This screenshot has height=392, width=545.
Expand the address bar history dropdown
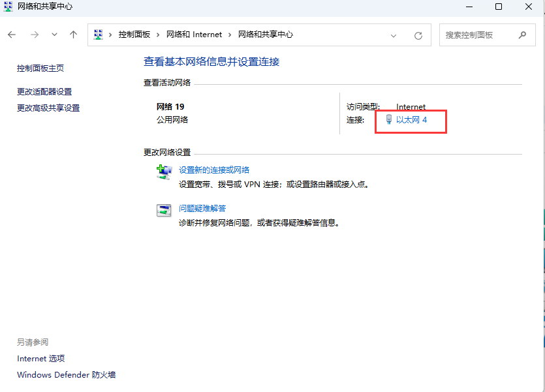(x=394, y=35)
